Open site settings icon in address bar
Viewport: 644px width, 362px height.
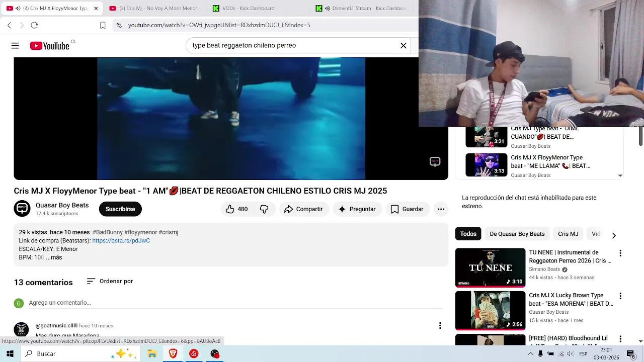coord(118,25)
